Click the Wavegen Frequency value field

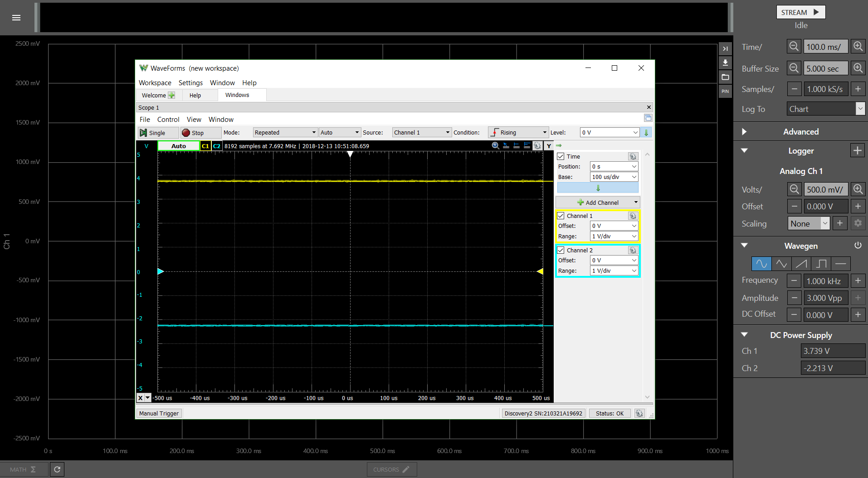coord(826,281)
